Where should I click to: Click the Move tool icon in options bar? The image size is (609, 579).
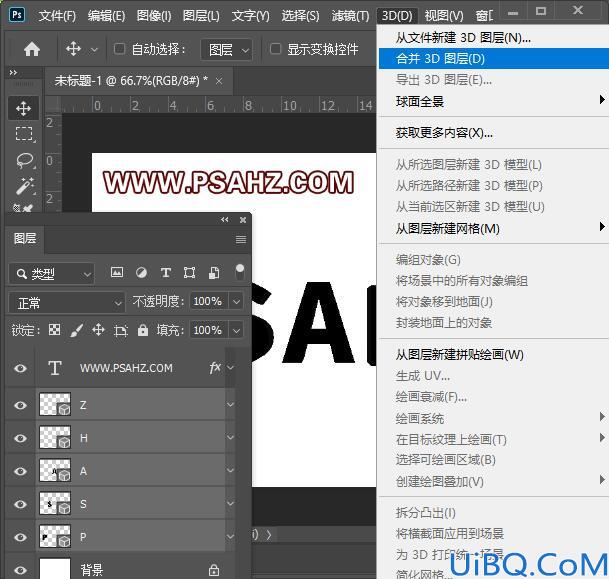click(73, 49)
